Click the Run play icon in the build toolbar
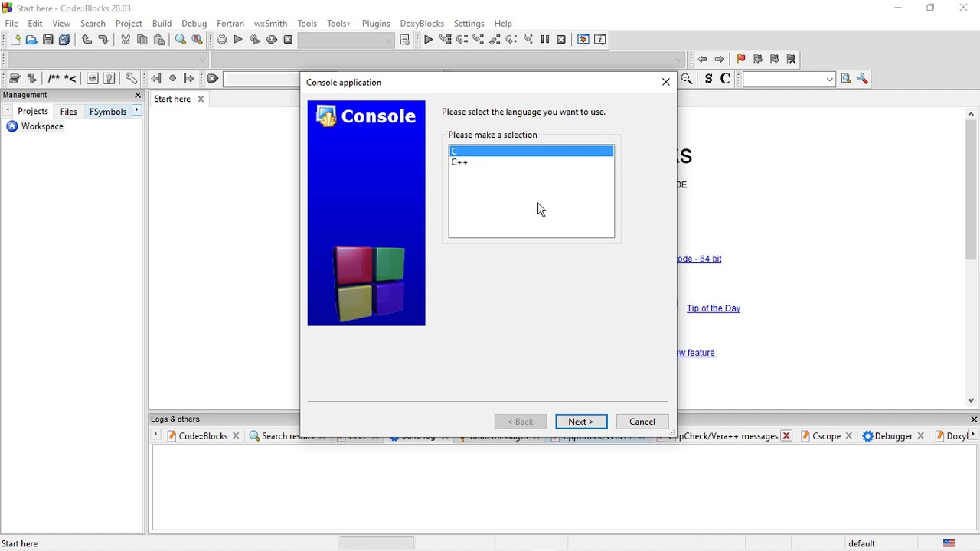Image resolution: width=980 pixels, height=551 pixels. click(238, 40)
